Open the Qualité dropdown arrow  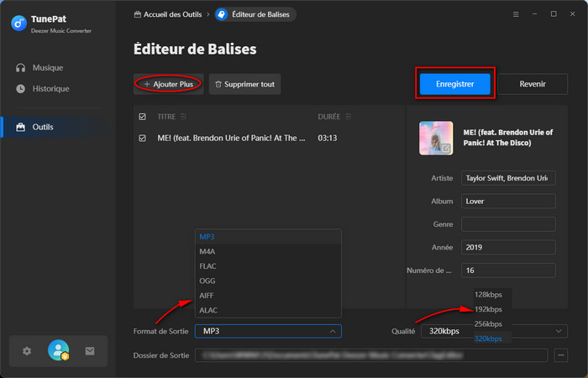(x=559, y=331)
